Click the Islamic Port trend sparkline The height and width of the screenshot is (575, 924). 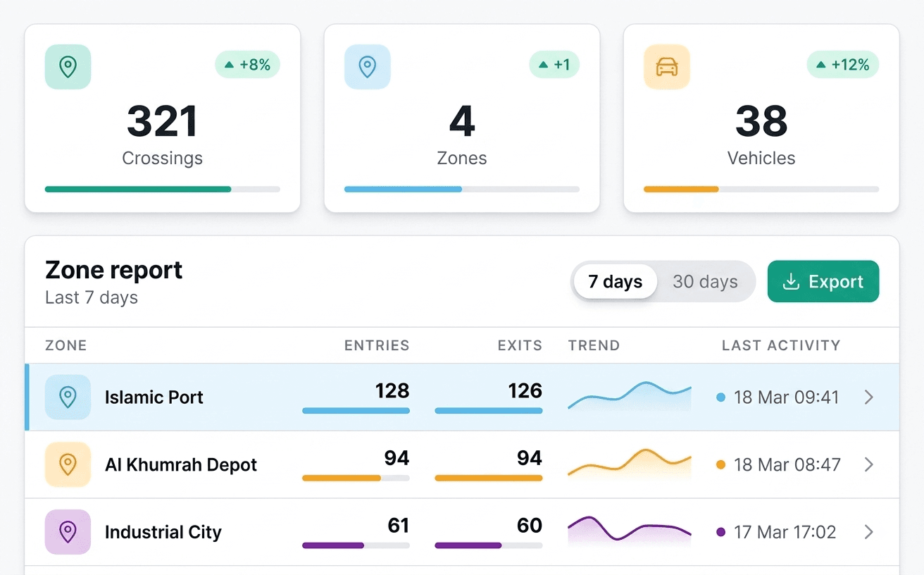click(x=630, y=396)
